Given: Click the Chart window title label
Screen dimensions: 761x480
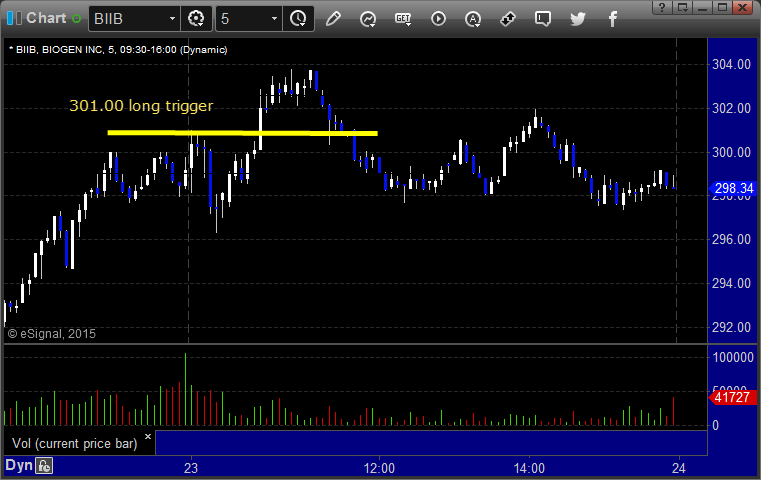Looking at the screenshot, I should [x=46, y=18].
